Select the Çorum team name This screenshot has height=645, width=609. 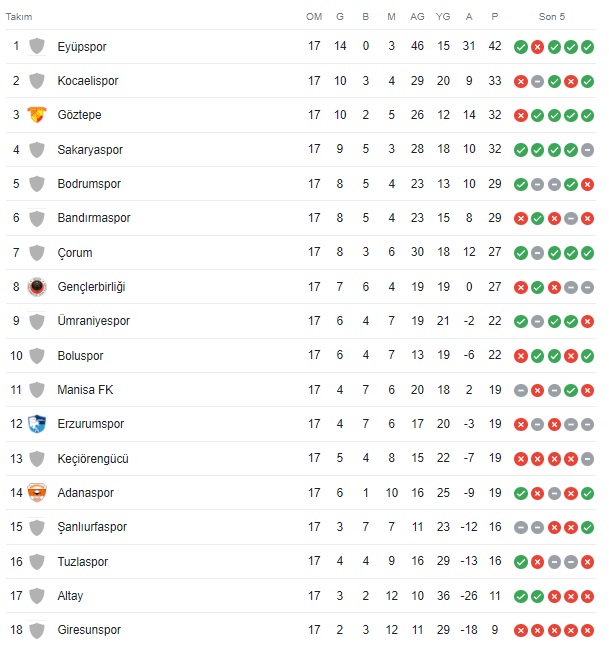pyautogui.click(x=74, y=253)
